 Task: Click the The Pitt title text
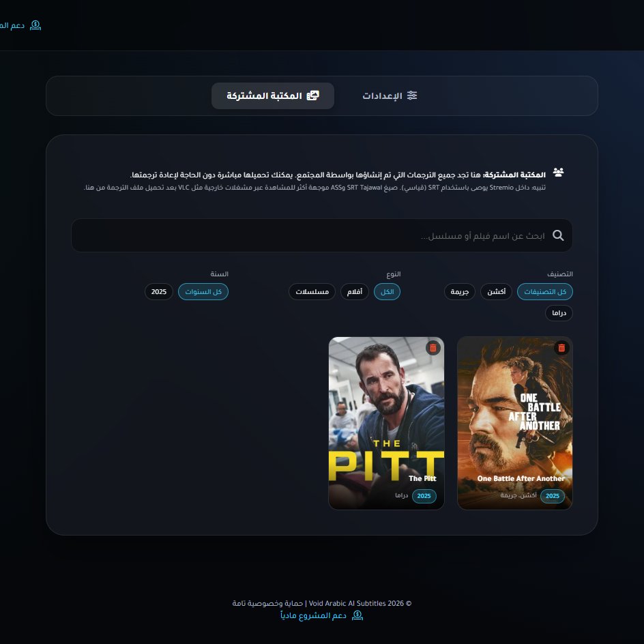(x=422, y=478)
